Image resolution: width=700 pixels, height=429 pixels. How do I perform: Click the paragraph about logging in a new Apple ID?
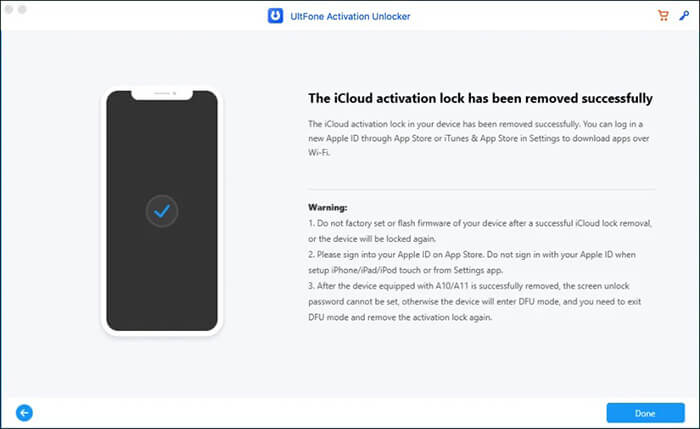479,138
